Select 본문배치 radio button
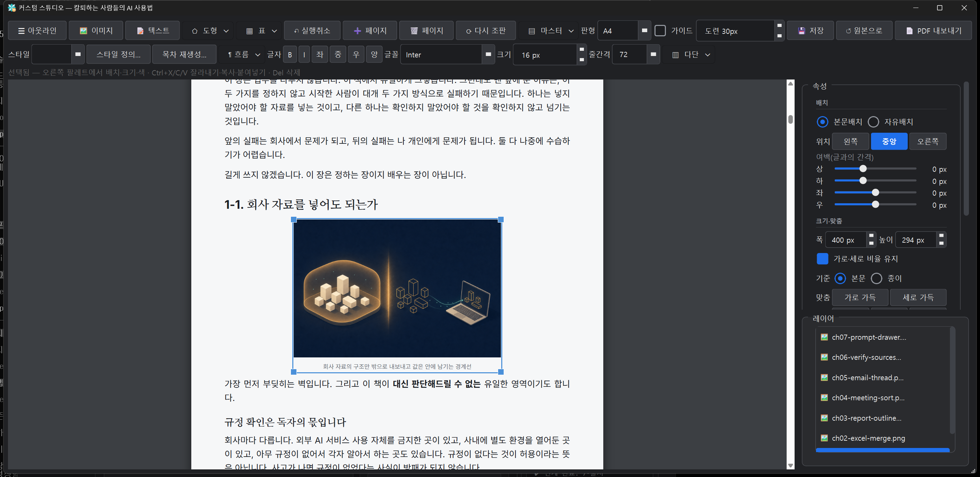The width and height of the screenshot is (980, 477). pos(822,122)
